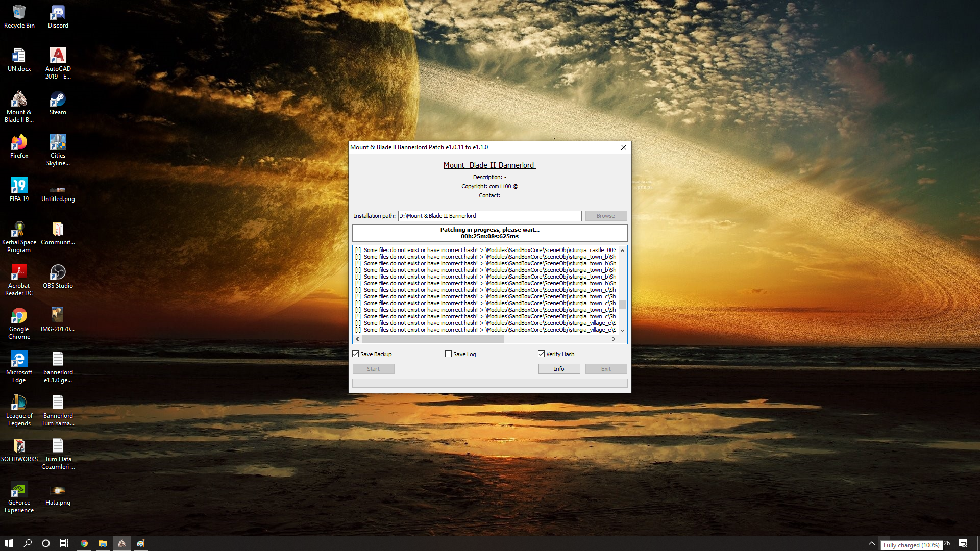Click the log list scroll up arrow

622,251
